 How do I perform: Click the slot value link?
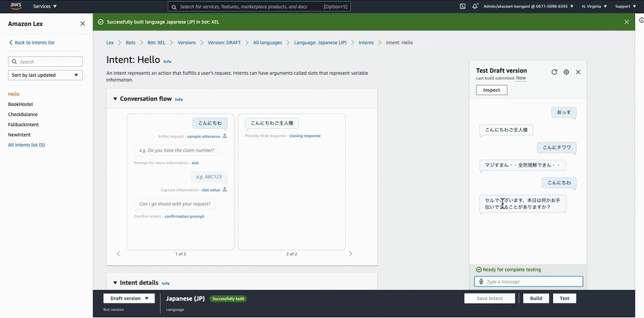tap(211, 190)
